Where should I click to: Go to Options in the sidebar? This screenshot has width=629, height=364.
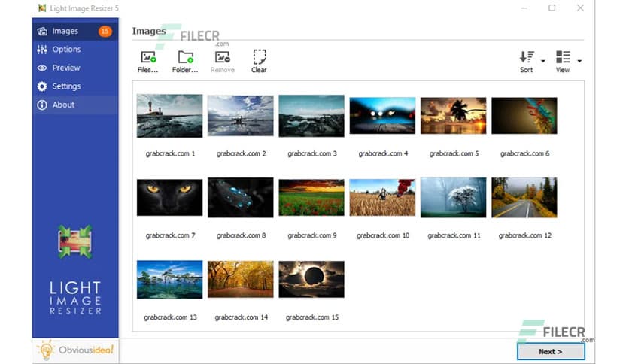pos(75,50)
